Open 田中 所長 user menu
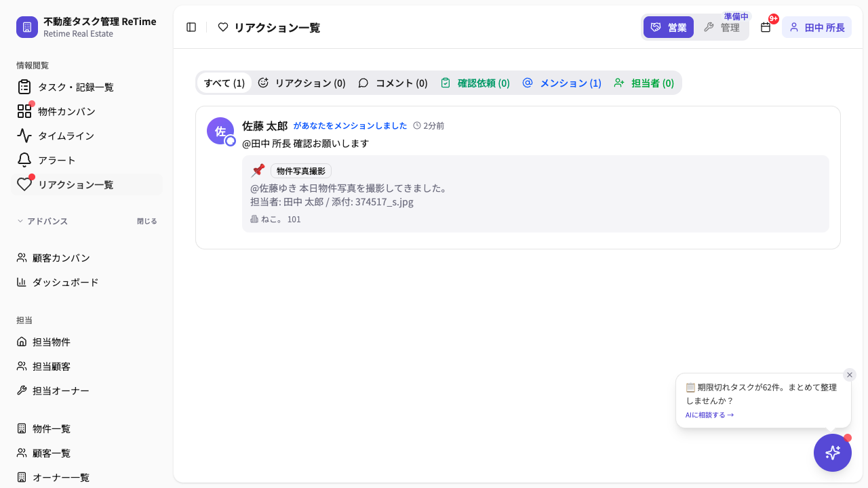This screenshot has height=488, width=868. pos(816,27)
